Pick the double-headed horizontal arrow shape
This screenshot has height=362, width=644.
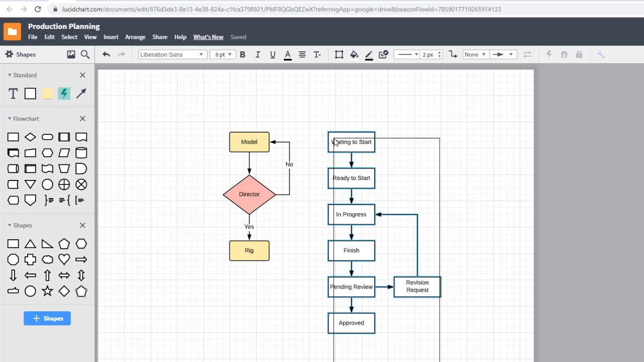click(64, 276)
